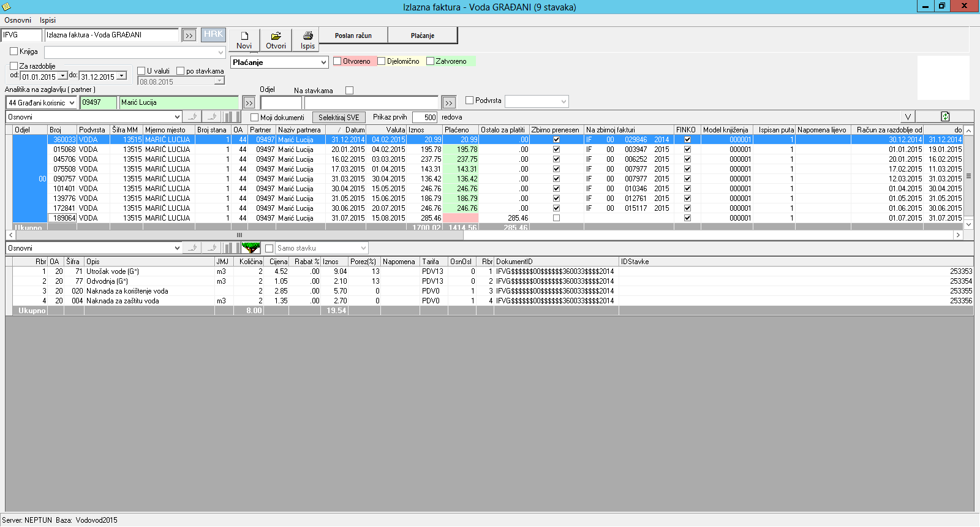The height and width of the screenshot is (527, 980).
Task: Select invoice row 015068
Action: (488, 150)
